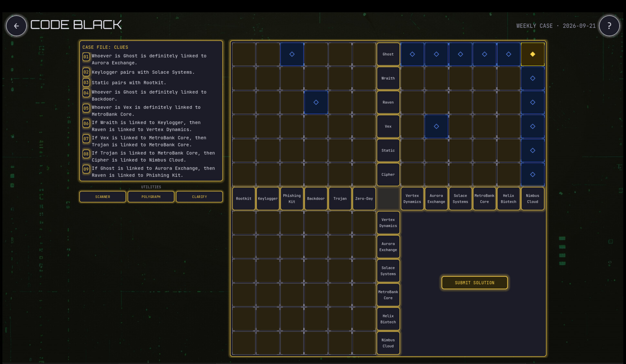Screen dimensions: 626x364
Task: Select clue 06 about Wraith and Keylogger
Action: [151, 126]
